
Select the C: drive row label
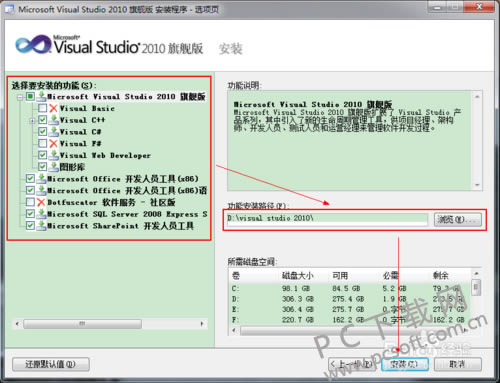tap(236, 288)
